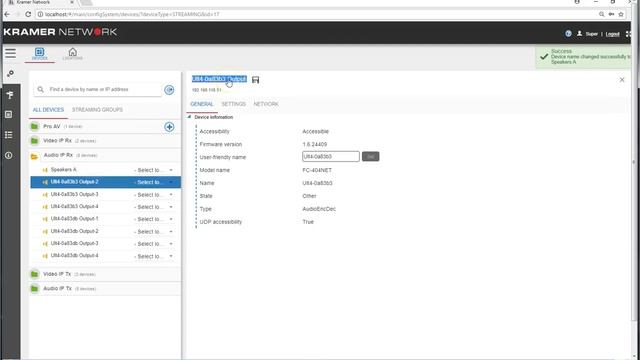The image size is (640, 360).
Task: Click the firmware version value 1.6.24409
Action: (x=315, y=144)
